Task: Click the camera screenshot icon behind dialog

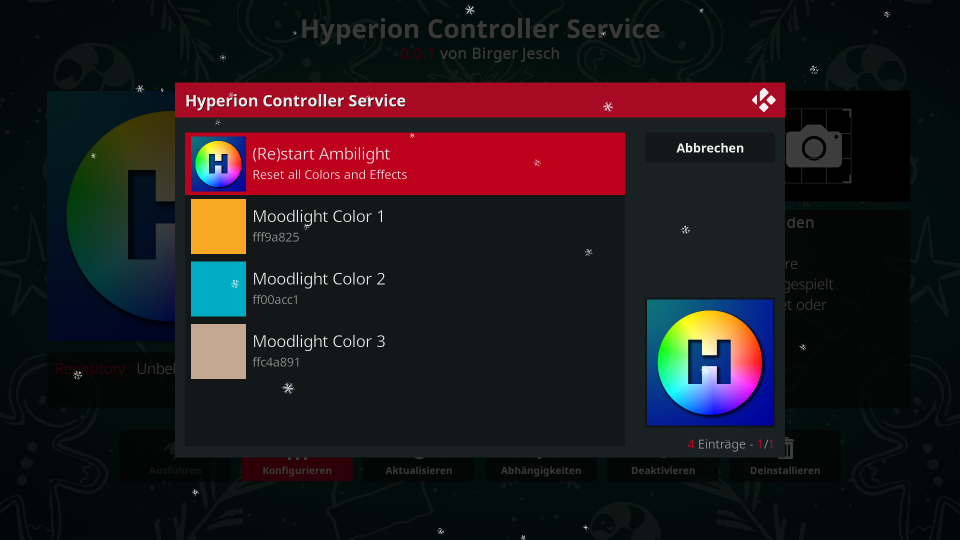Action: pos(814,146)
